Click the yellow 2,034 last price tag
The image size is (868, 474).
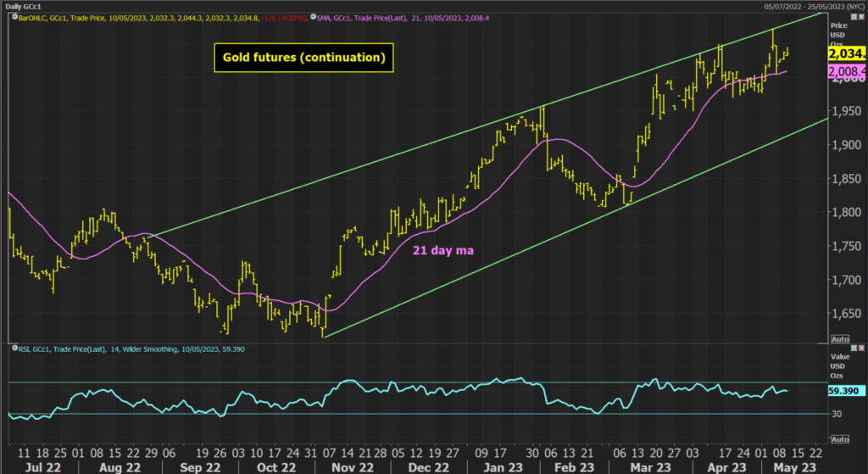tap(845, 53)
